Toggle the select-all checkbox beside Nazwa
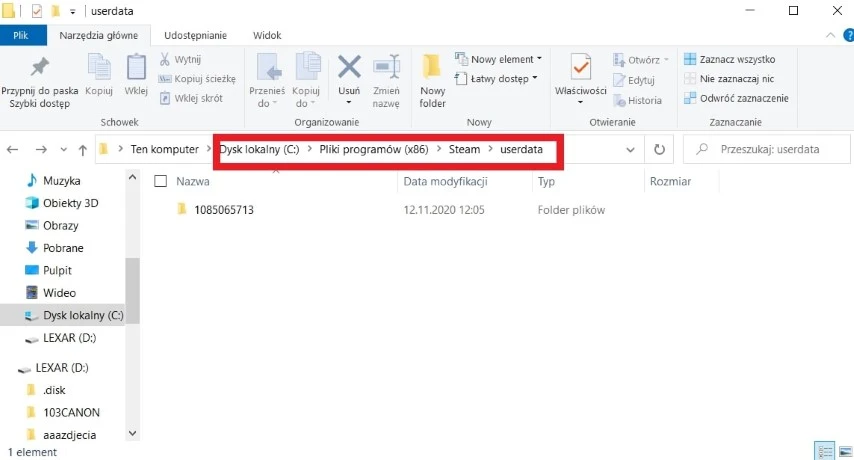The height and width of the screenshot is (460, 854). 160,182
